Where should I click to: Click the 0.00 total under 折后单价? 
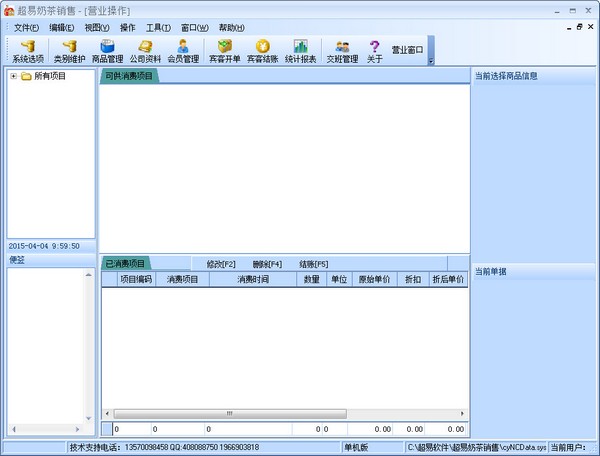456,429
